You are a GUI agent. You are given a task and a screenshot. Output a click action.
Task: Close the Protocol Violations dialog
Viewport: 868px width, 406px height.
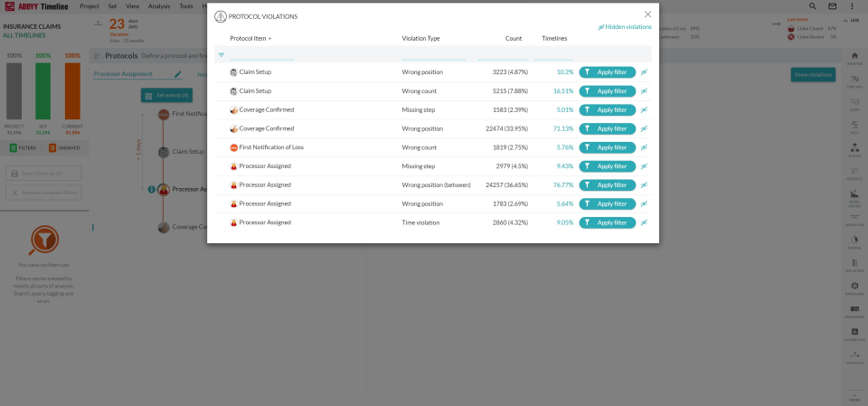(647, 14)
